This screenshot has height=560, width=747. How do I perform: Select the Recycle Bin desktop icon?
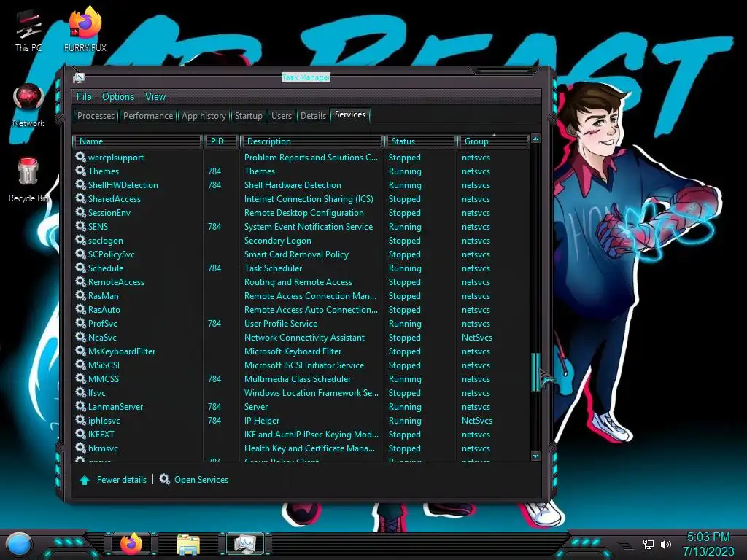pos(28,180)
